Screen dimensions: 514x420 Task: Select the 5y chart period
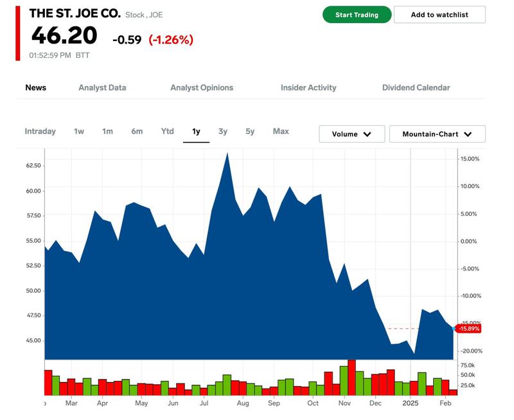click(250, 131)
